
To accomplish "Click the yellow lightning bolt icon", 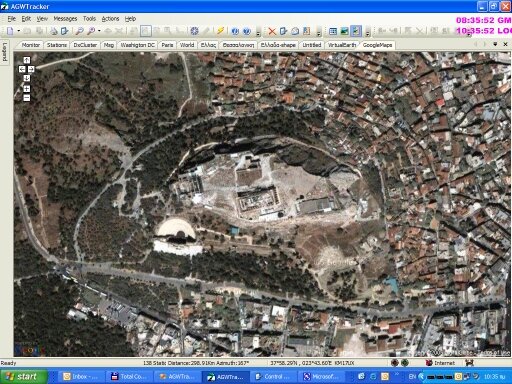I will click(x=220, y=31).
